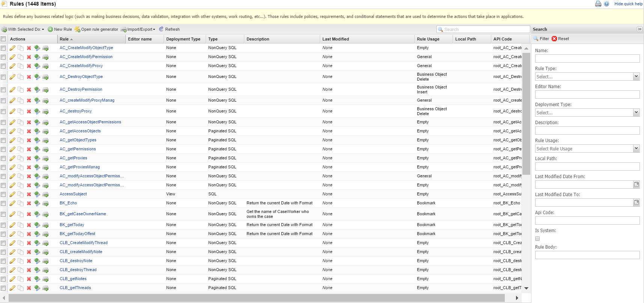Click the toolbar Search input field
This screenshot has width=644, height=303.
(483, 29)
